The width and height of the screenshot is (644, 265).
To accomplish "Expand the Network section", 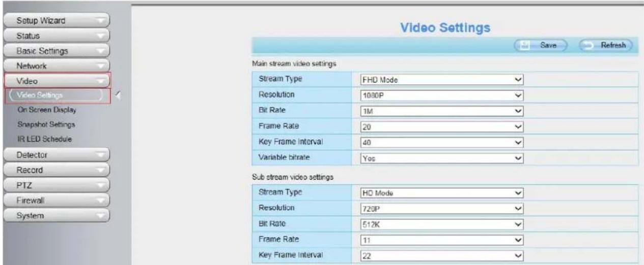I will click(x=57, y=66).
